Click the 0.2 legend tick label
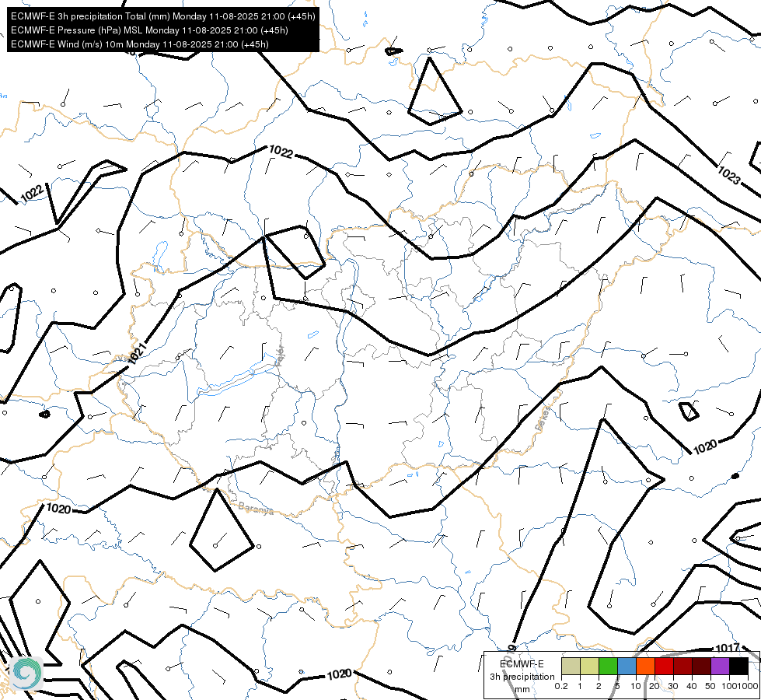 coord(561,686)
